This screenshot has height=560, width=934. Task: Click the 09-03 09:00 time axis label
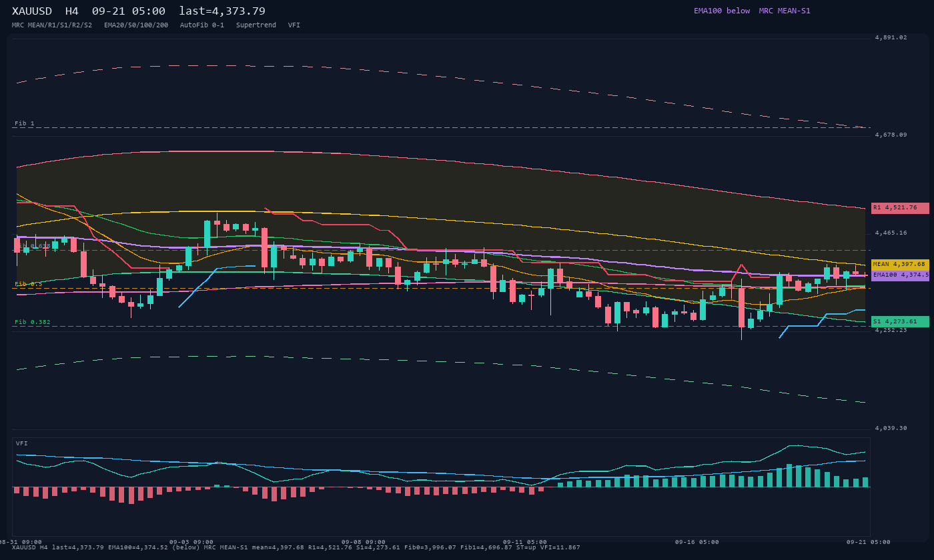[191, 542]
